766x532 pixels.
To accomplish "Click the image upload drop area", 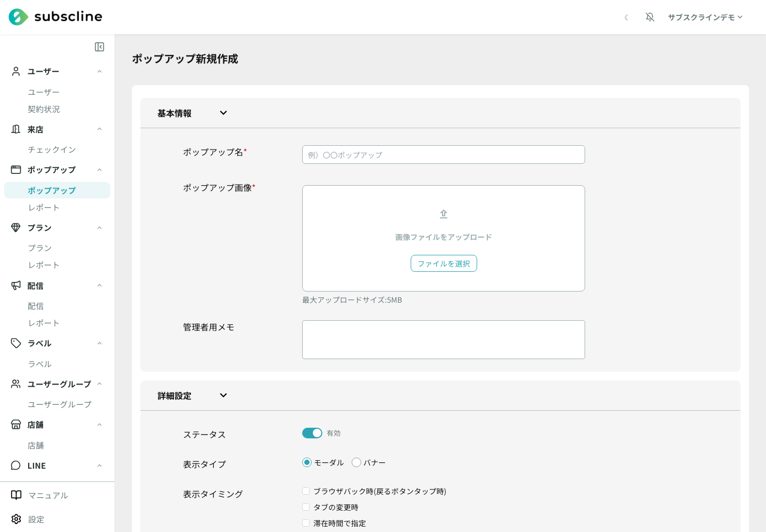I will [x=444, y=238].
